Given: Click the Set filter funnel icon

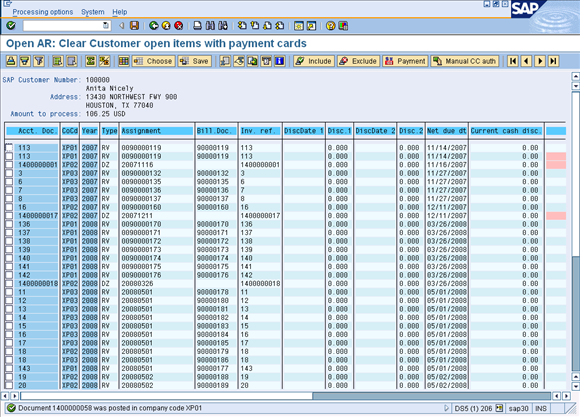Looking at the screenshot, I should tap(39, 61).
